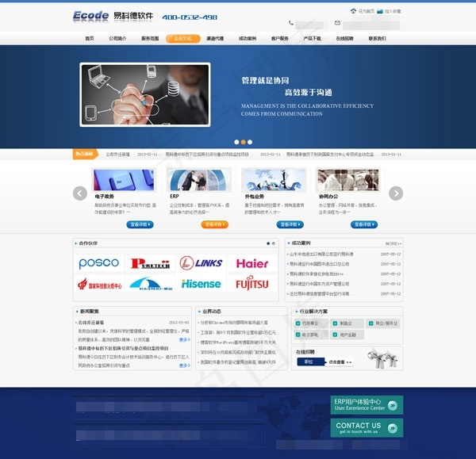Open the 服务范围 nav item
The height and width of the screenshot is (459, 476).
[150, 39]
